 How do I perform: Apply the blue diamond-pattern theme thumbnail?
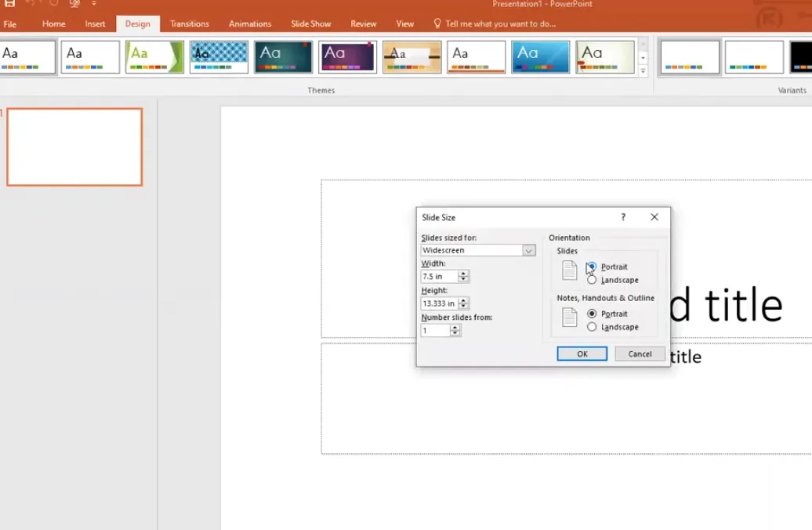(x=219, y=57)
